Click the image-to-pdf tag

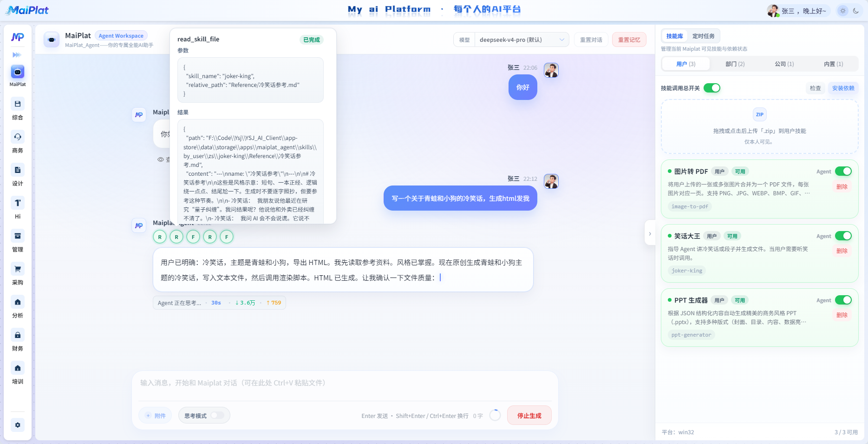690,206
